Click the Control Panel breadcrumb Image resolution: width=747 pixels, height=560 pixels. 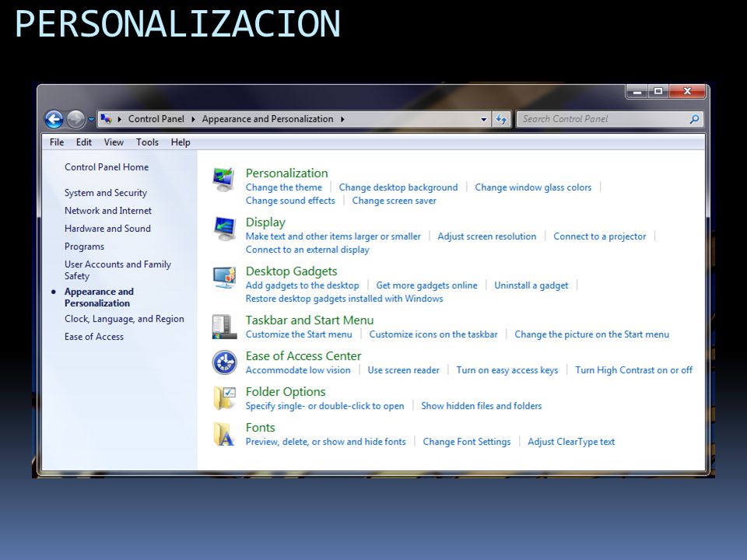pos(156,119)
